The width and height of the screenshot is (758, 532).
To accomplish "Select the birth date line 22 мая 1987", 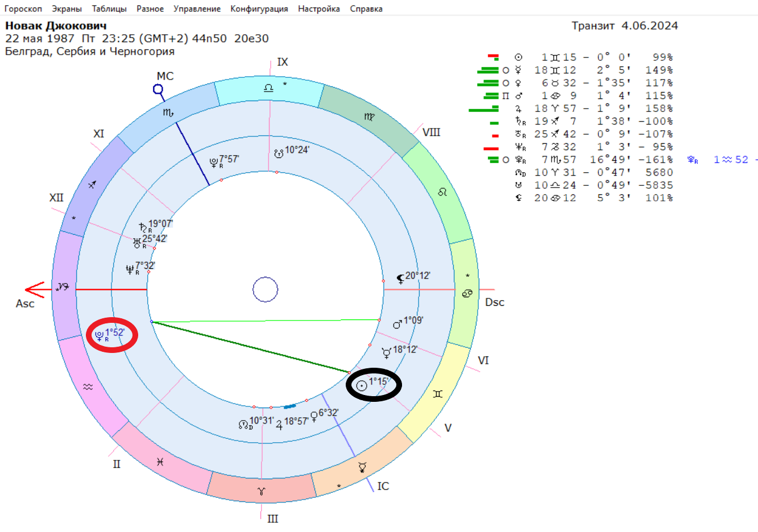I will [x=137, y=39].
